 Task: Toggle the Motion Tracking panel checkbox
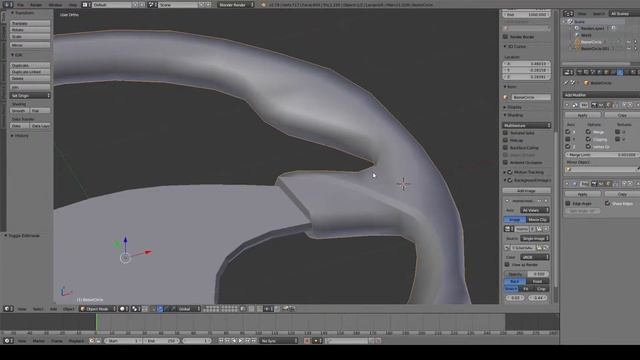(x=510, y=172)
